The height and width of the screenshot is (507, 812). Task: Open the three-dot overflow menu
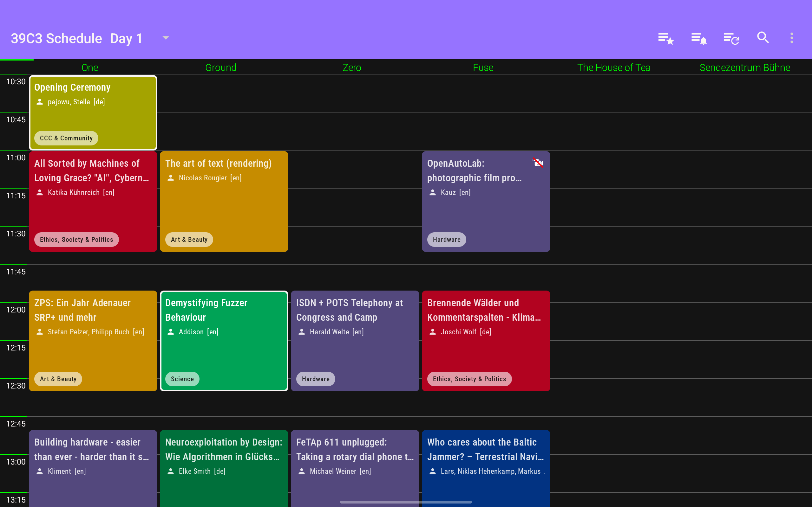(791, 38)
